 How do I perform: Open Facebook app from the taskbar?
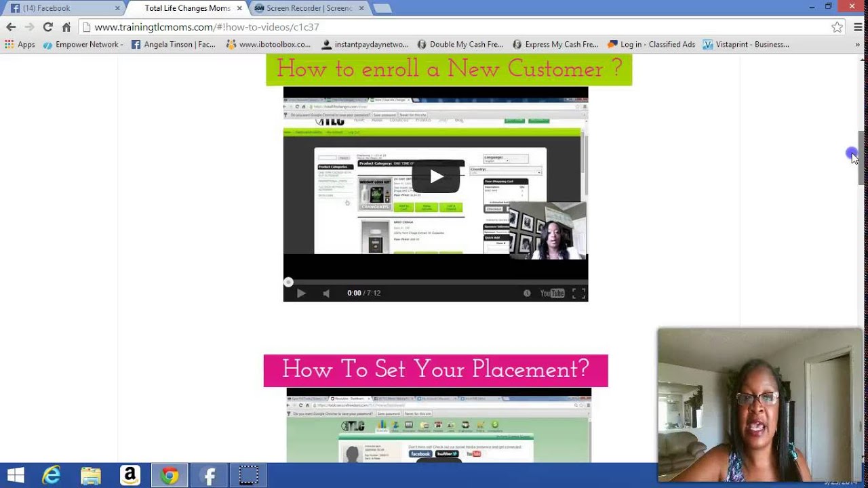pyautogui.click(x=209, y=476)
